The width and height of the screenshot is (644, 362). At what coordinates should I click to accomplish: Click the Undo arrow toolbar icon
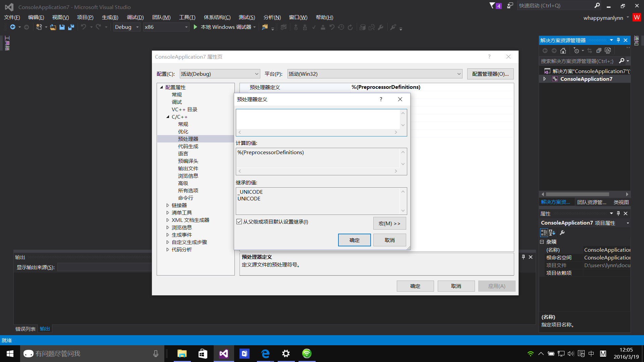[x=84, y=27]
